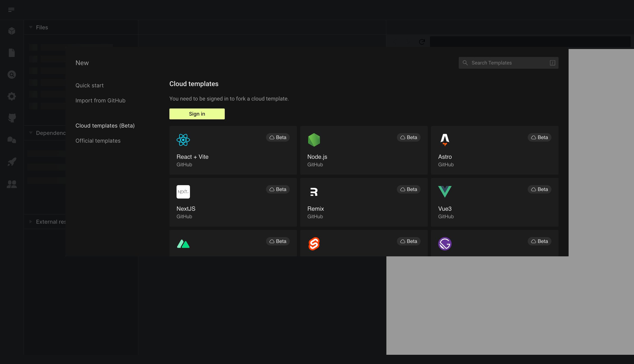Click the Sign in button
The image size is (634, 364).
tap(197, 114)
